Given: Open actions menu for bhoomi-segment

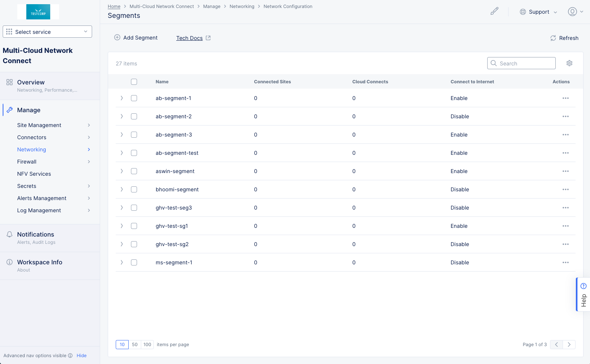Looking at the screenshot, I should pyautogui.click(x=565, y=189).
